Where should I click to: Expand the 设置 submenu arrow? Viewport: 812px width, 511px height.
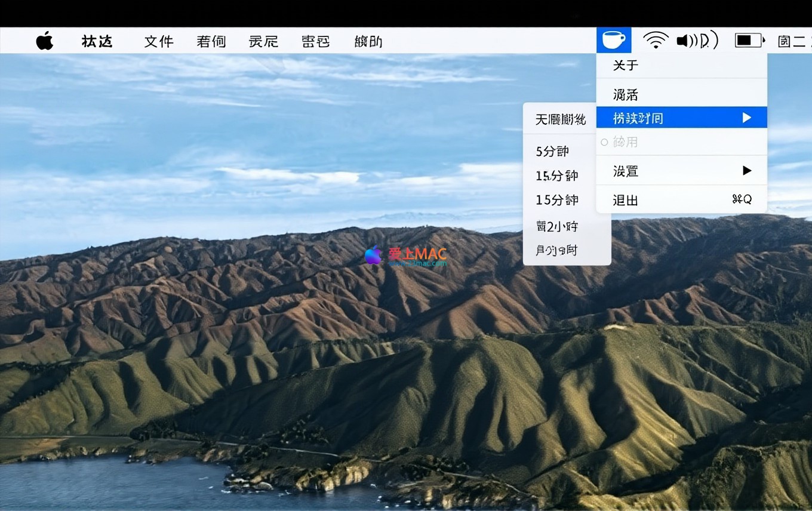(746, 171)
